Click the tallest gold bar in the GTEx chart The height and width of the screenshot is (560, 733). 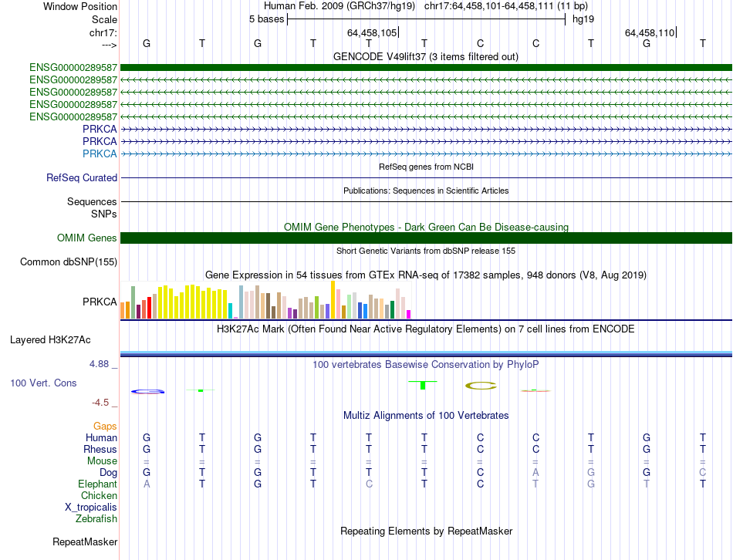tap(333, 299)
